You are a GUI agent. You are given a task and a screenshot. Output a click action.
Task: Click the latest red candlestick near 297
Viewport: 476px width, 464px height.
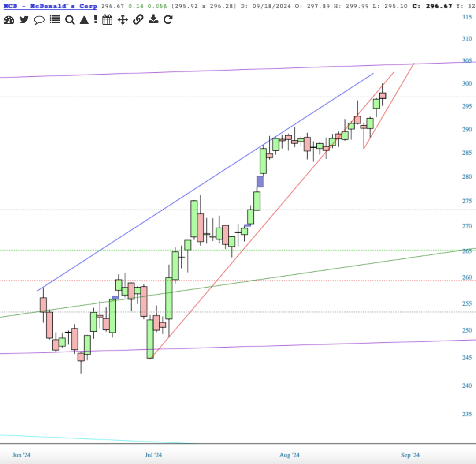click(x=383, y=95)
